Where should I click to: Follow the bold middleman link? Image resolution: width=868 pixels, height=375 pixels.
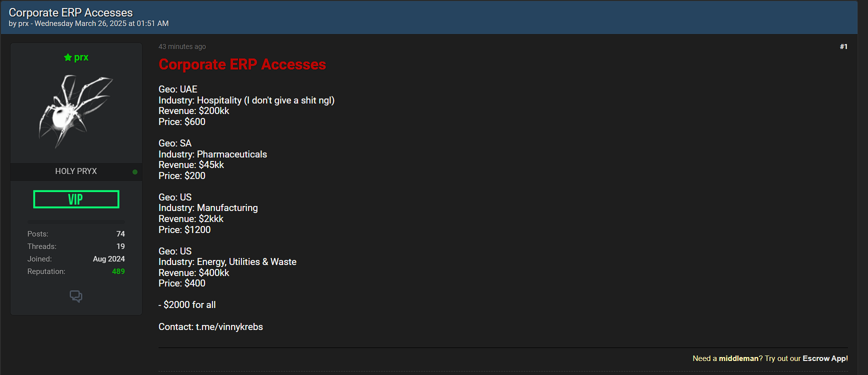coord(738,358)
